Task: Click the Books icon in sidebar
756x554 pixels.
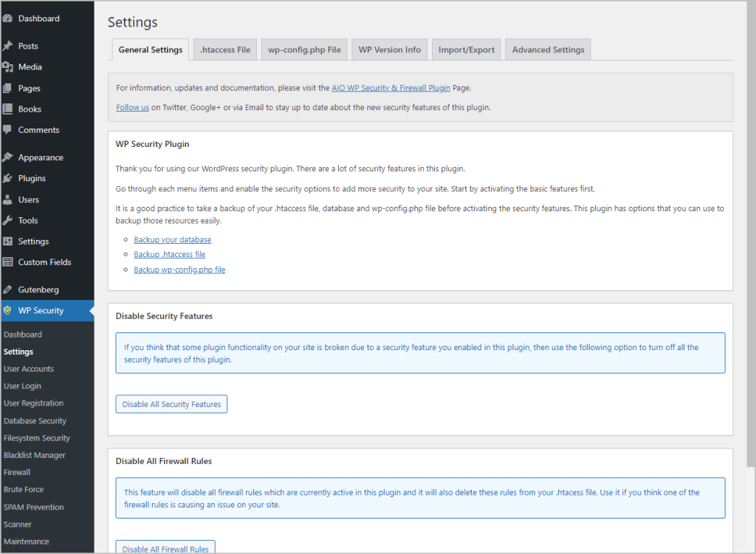Action: (x=7, y=109)
